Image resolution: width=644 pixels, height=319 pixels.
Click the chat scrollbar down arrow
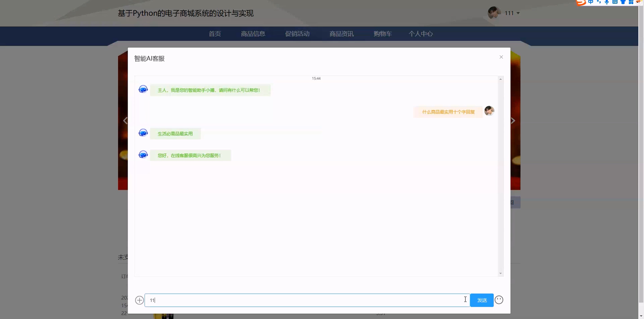tap(500, 273)
